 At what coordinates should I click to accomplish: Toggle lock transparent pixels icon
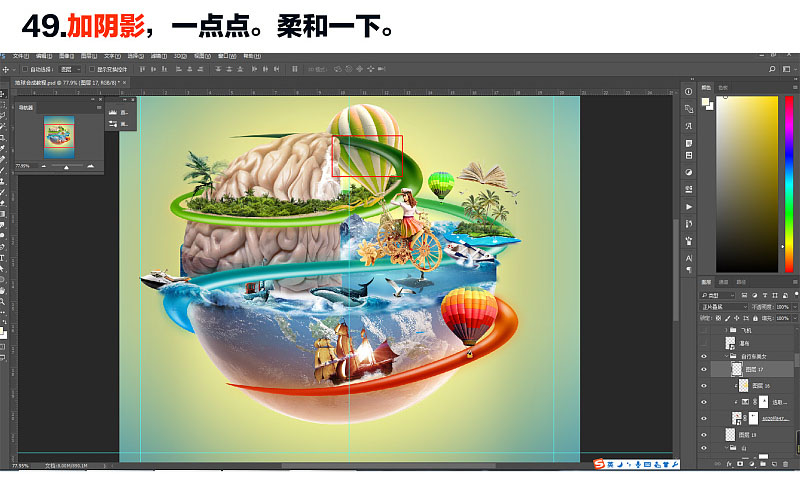point(718,318)
